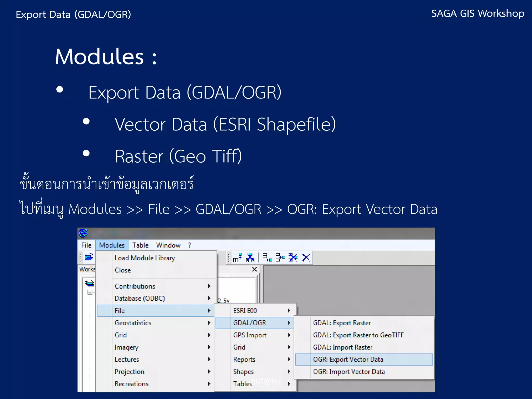
Task: Open the Tables submenu
Action: 256,384
